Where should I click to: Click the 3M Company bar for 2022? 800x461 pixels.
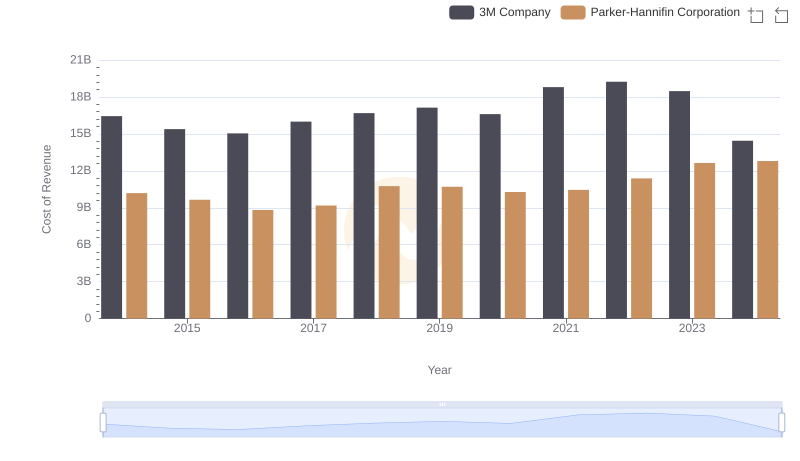(616, 200)
